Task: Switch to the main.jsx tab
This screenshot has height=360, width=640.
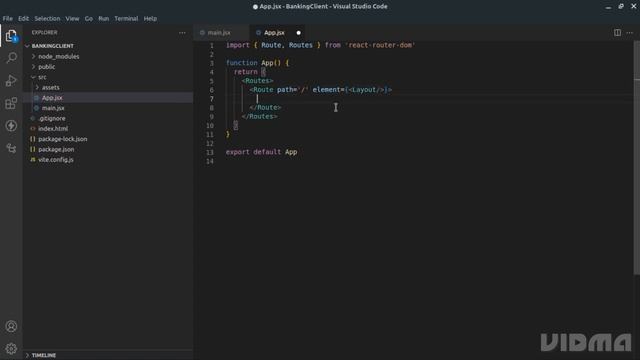Action: 219,33
